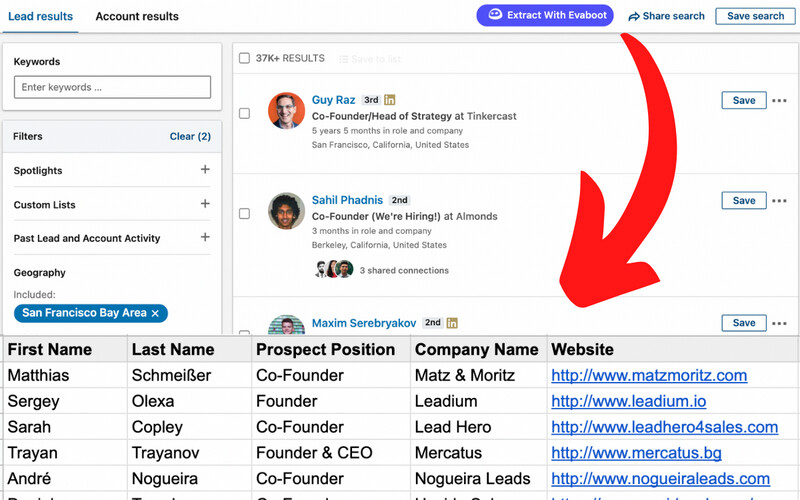Click the Save search button
The height and width of the screenshot is (500, 800).
[x=755, y=16]
